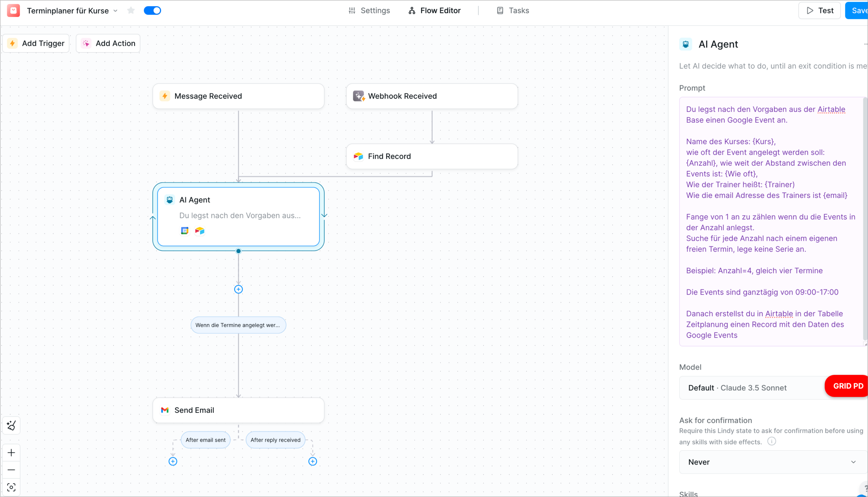The width and height of the screenshot is (868, 497).
Task: Click the GRID PD red button
Action: click(x=847, y=386)
